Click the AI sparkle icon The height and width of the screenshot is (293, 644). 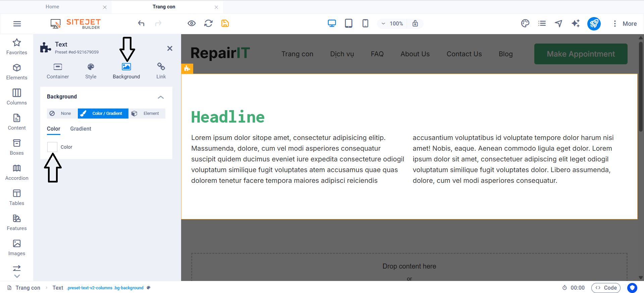(x=576, y=23)
